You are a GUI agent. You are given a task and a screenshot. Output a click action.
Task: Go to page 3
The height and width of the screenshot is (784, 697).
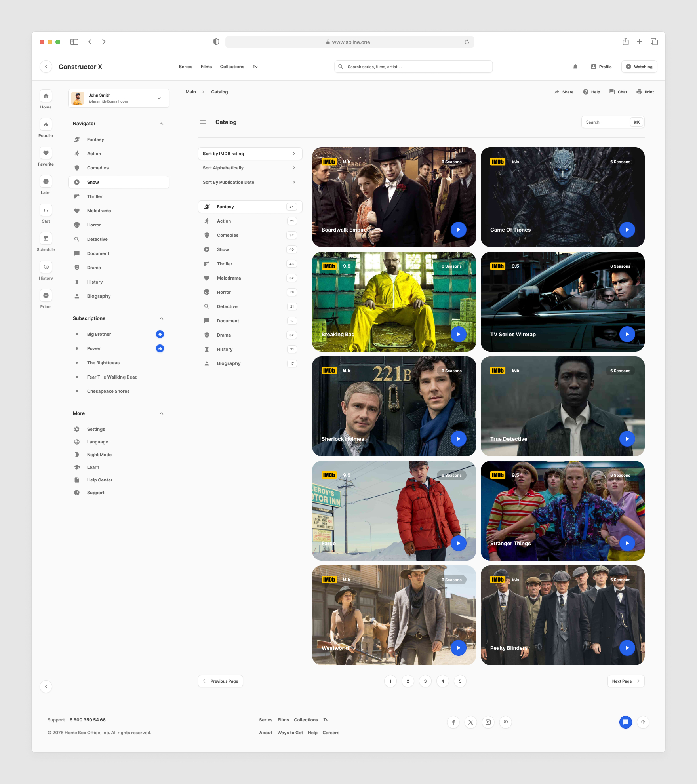point(425,681)
